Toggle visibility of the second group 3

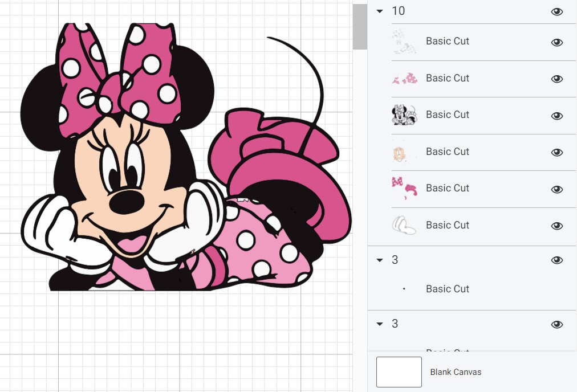click(x=557, y=324)
